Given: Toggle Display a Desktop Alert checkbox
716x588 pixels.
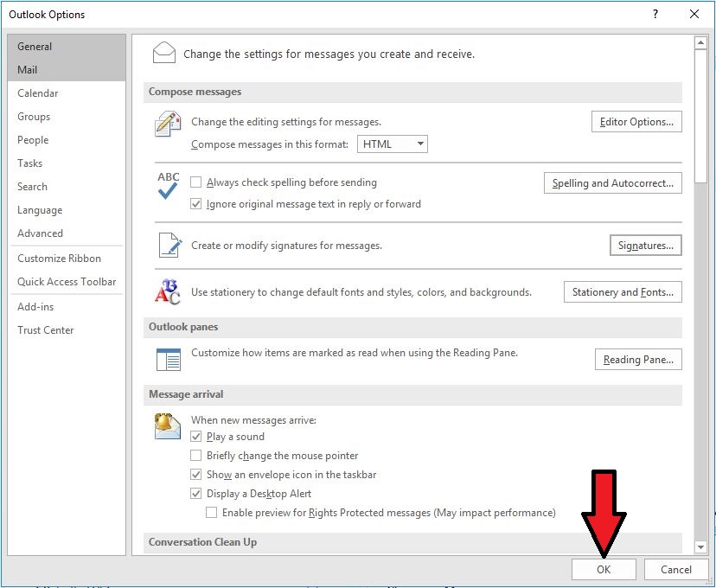Looking at the screenshot, I should pos(195,494).
